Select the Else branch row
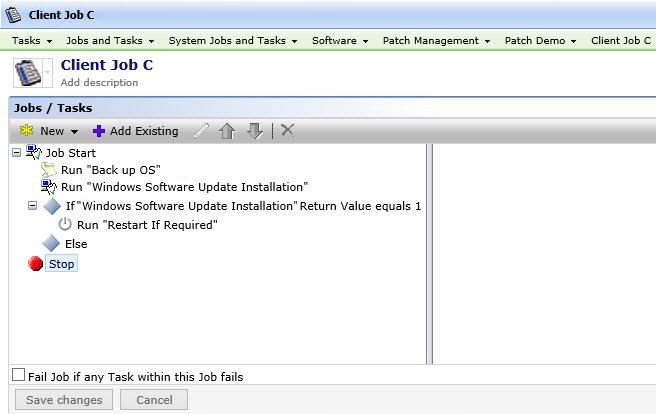656x414 pixels. click(76, 244)
